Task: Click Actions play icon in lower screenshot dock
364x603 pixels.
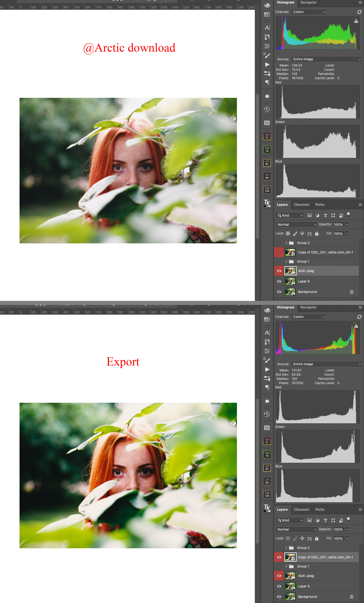Action: (x=267, y=369)
